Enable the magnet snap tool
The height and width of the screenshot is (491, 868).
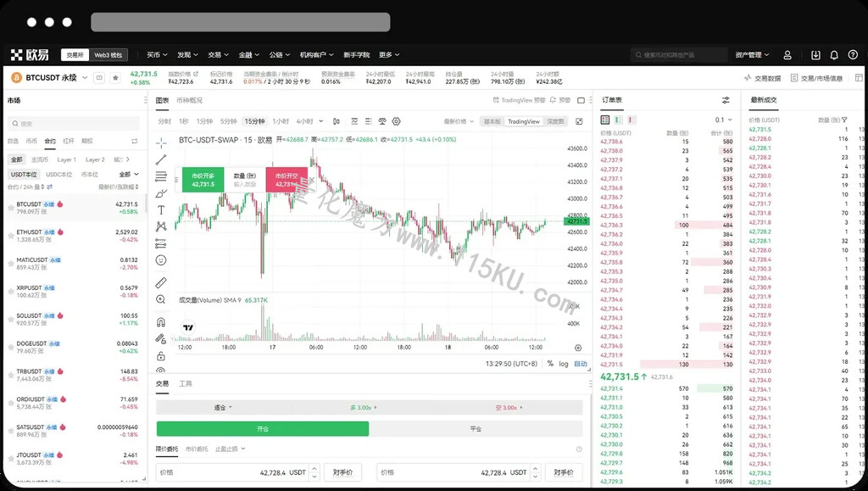[x=161, y=322]
